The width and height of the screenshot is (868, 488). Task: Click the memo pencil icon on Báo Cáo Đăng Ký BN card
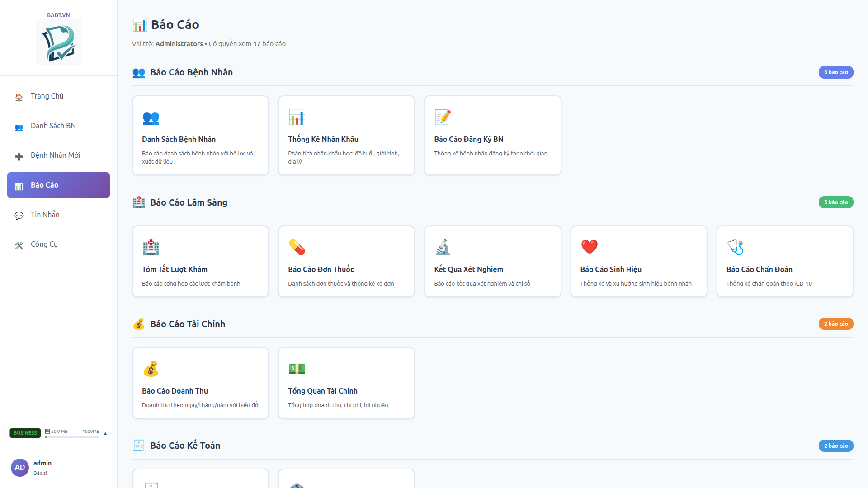point(443,117)
